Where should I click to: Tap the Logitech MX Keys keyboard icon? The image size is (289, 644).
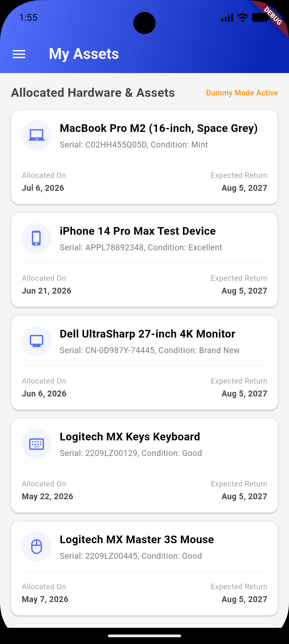(x=37, y=444)
